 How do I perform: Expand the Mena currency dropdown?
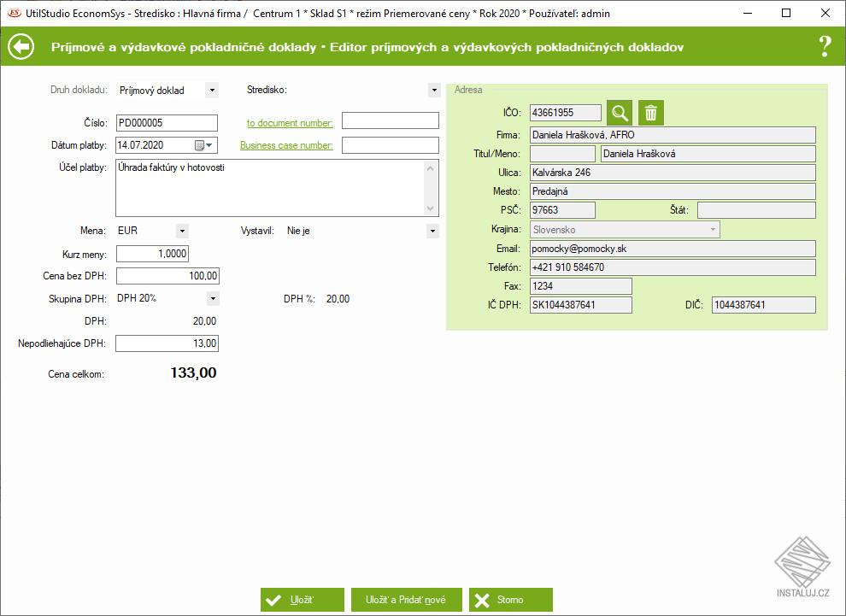[x=182, y=231]
